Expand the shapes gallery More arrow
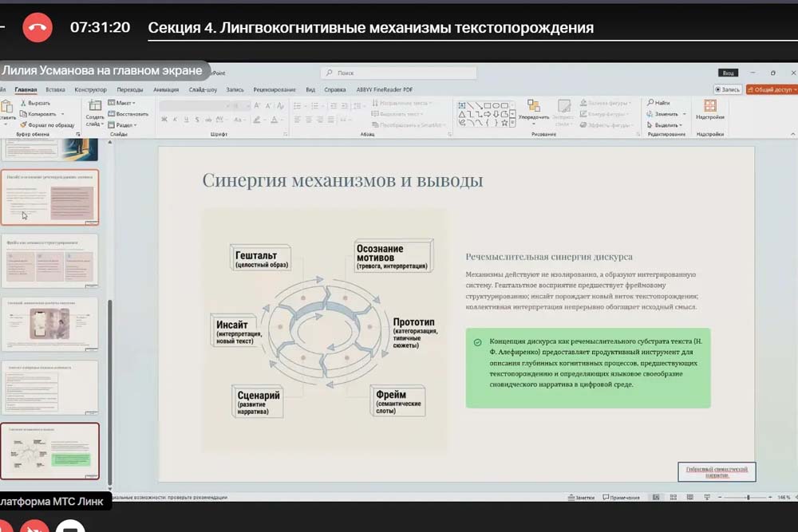The width and height of the screenshot is (798, 532). pyautogui.click(x=512, y=123)
